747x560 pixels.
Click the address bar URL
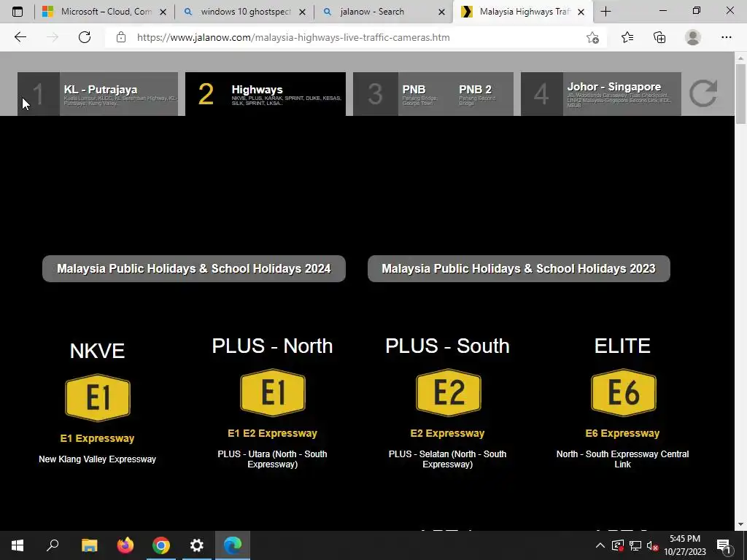[x=293, y=37]
